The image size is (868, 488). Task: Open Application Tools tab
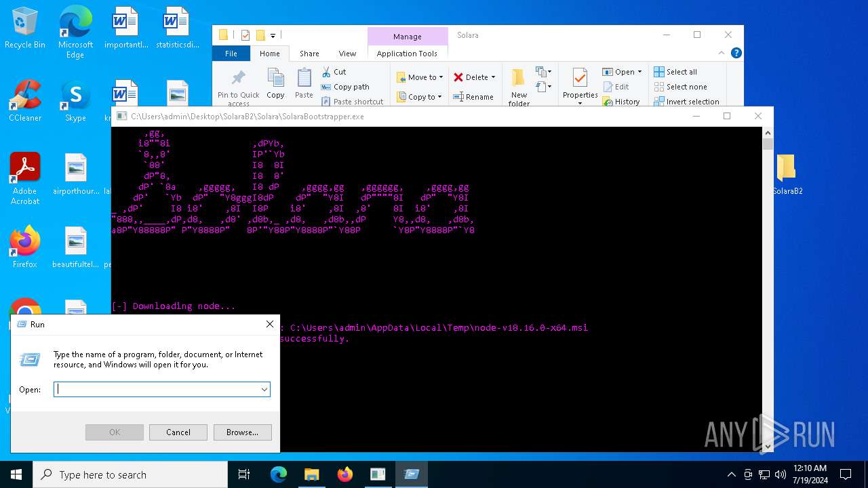pyautogui.click(x=407, y=54)
